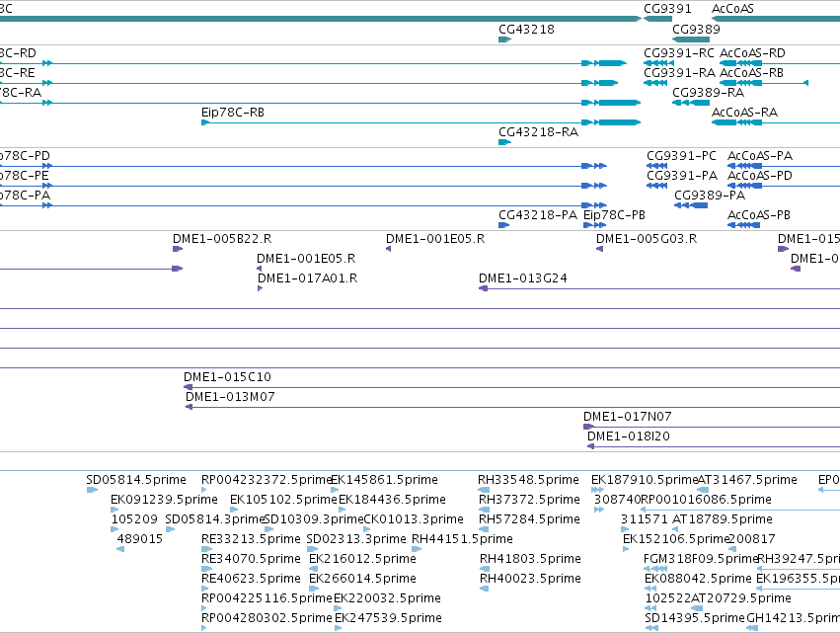The height and width of the screenshot is (633, 840).
Task: Click the RH33548.5prime EST glyph
Action: [x=484, y=490]
